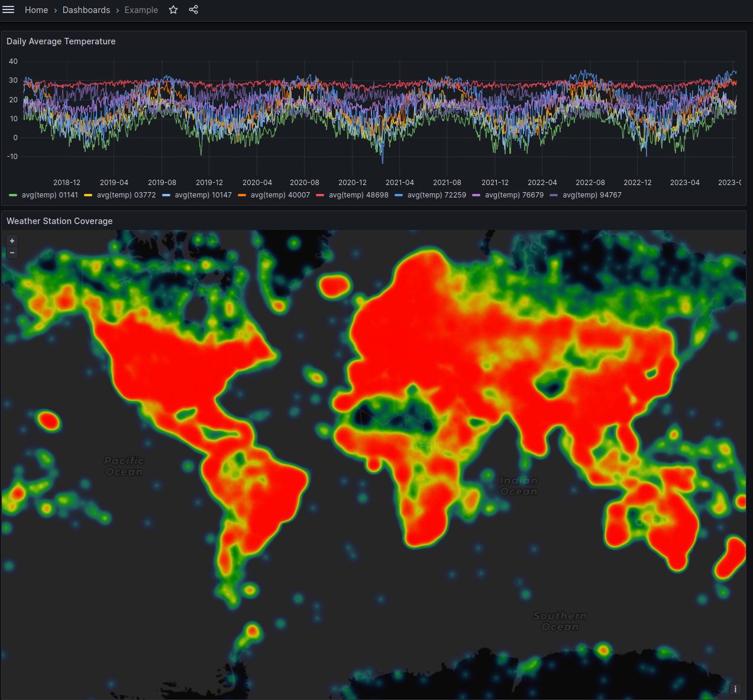Toggle visibility of avg(temp) 40007 series
Image resolution: width=753 pixels, height=700 pixels.
[x=281, y=195]
